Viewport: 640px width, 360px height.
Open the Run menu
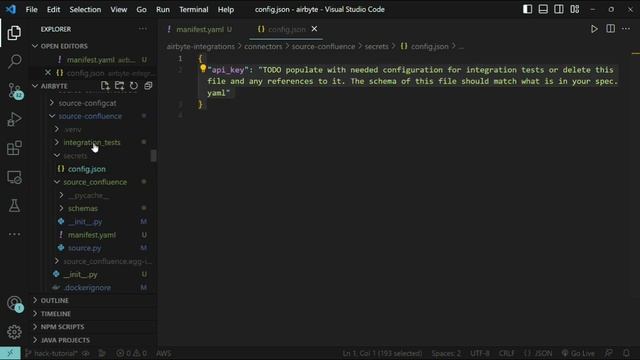(162, 9)
